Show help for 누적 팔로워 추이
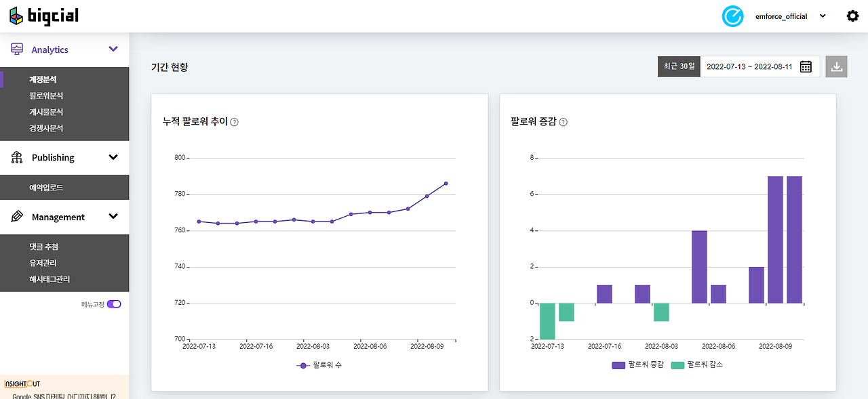 (x=235, y=122)
